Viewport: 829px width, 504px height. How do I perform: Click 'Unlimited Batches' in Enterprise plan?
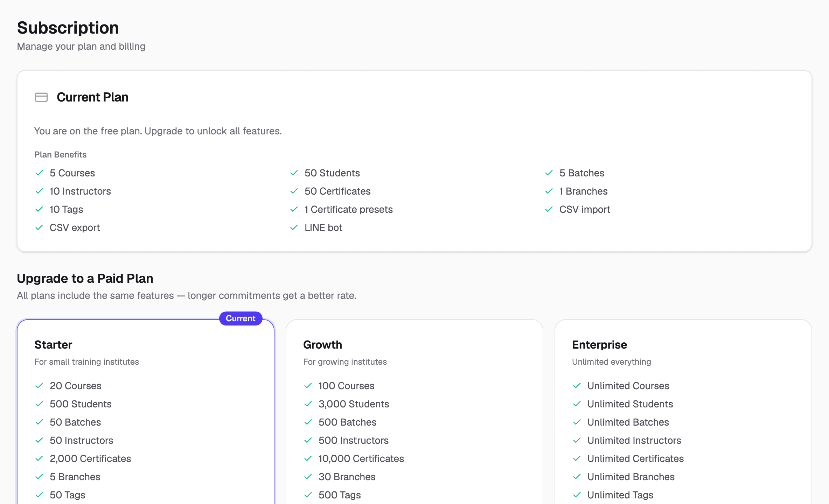pyautogui.click(x=628, y=422)
